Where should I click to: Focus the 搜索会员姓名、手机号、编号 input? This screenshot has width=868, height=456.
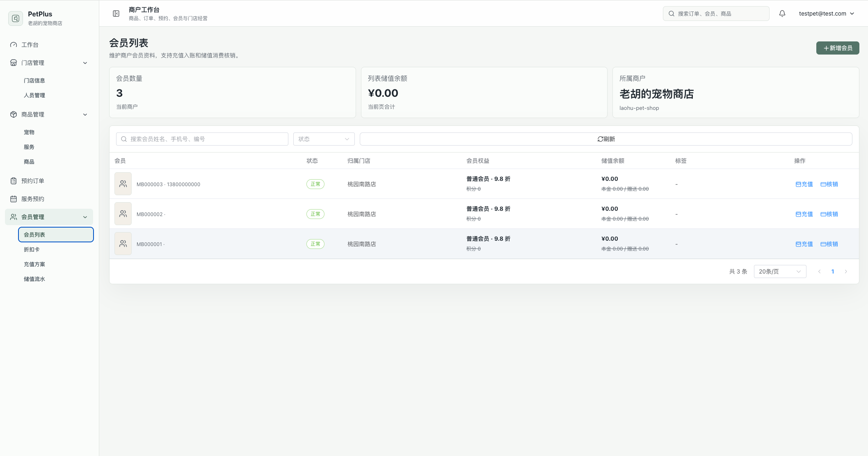click(202, 139)
